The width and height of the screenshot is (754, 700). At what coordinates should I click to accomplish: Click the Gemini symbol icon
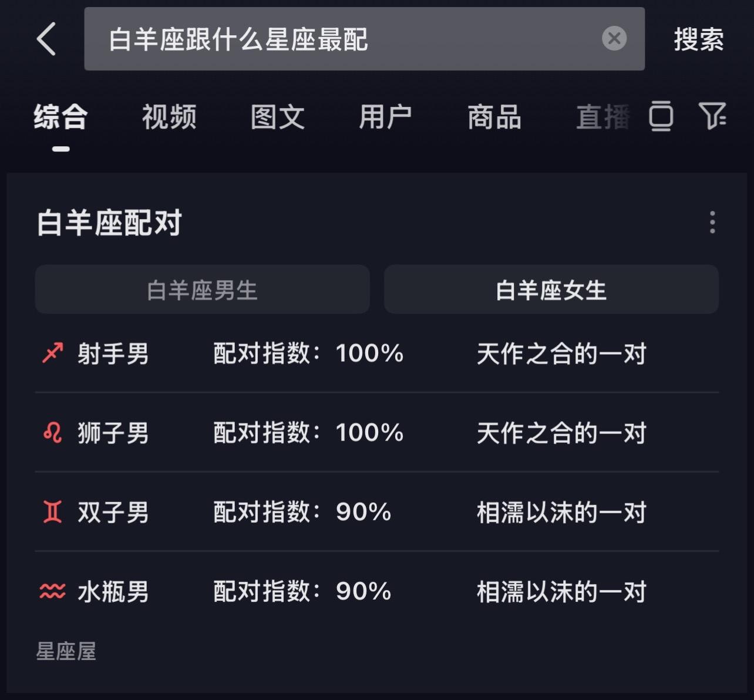tap(52, 512)
